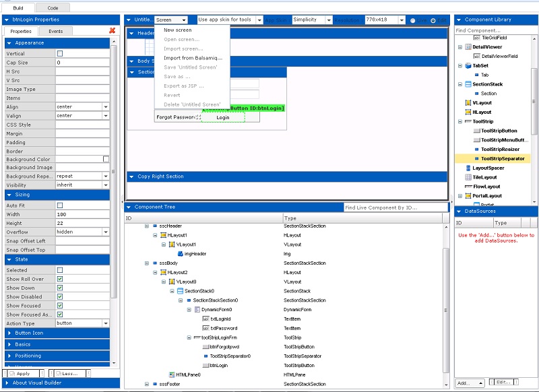Toggle the Vertical checkbox
The width and height of the screenshot is (539, 392).
click(60, 54)
